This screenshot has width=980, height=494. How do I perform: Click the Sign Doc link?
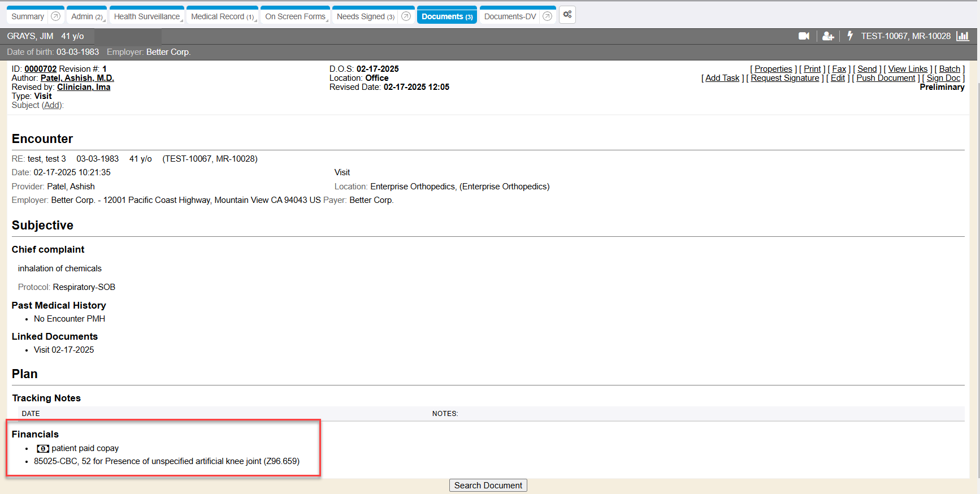click(x=943, y=78)
